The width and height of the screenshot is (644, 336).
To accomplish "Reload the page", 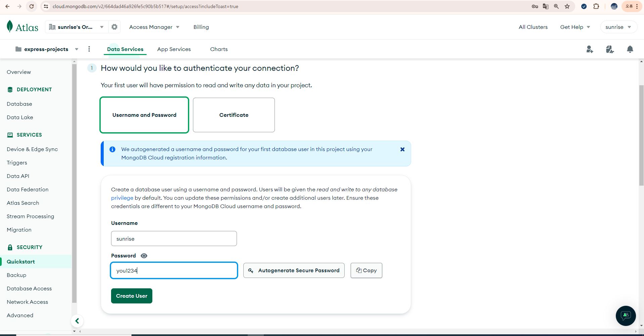I will tap(31, 6).
